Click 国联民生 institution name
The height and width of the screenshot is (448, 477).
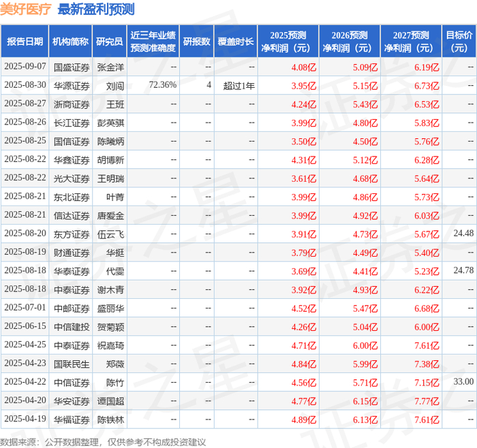click(x=72, y=364)
